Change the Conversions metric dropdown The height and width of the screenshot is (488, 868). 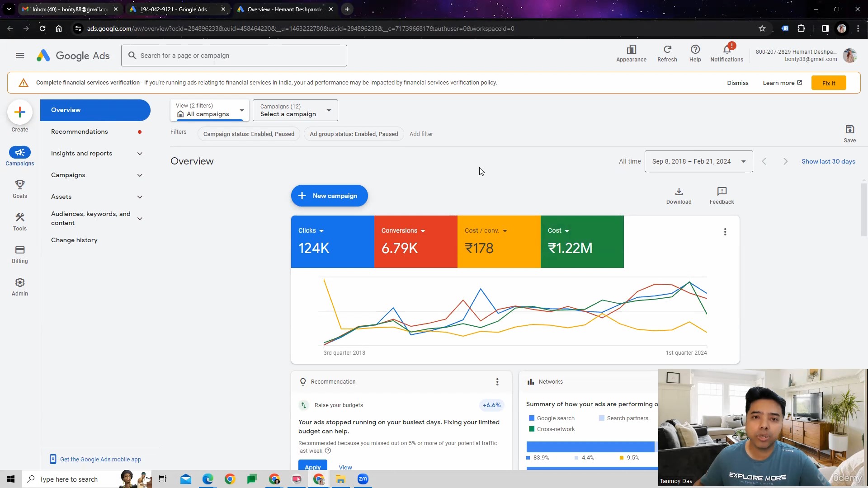pos(403,230)
